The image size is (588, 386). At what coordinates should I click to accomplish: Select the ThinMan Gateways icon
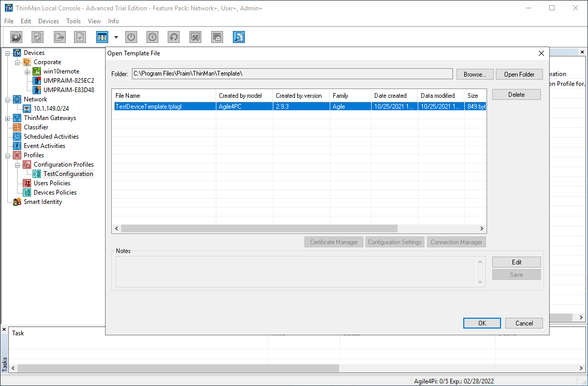[x=17, y=118]
